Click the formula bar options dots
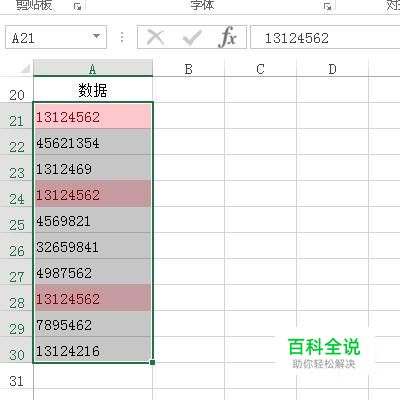Image resolution: width=400 pixels, height=400 pixels. 122,37
